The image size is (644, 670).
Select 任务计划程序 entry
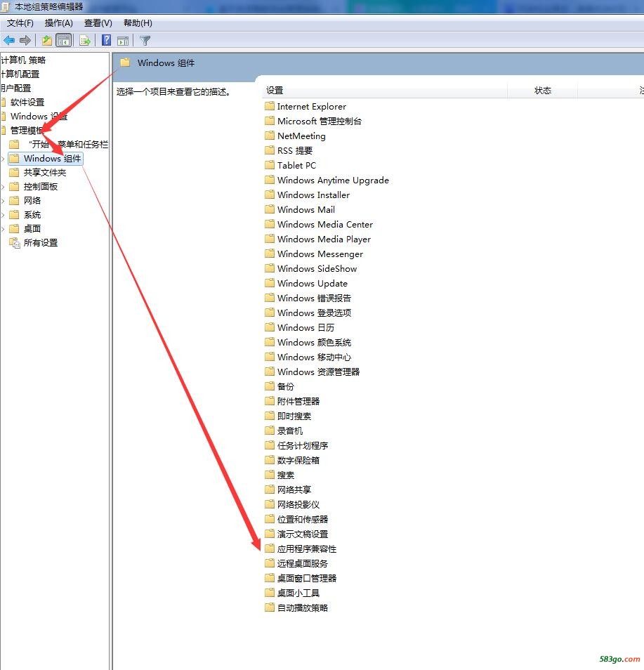pyautogui.click(x=303, y=445)
